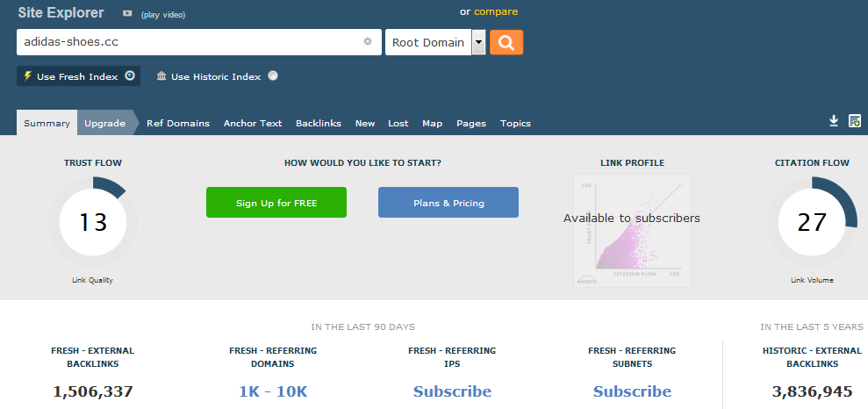868x409 pixels.
Task: Open the Pages tab
Action: [471, 124]
